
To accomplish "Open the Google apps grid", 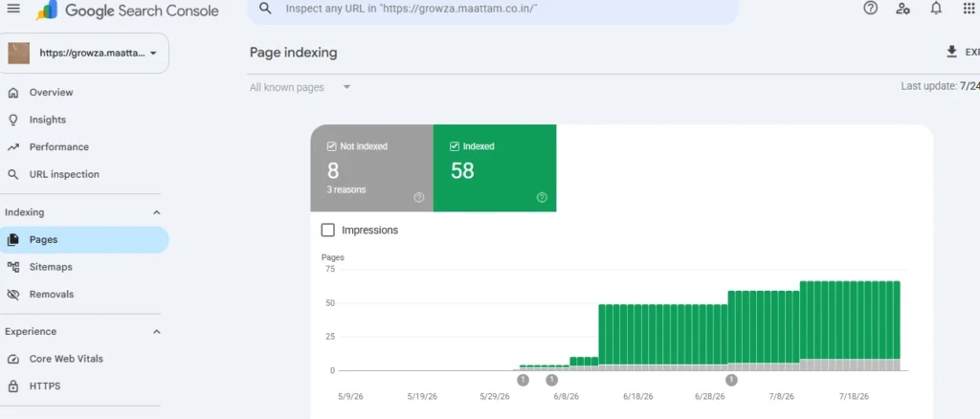I will [x=969, y=9].
